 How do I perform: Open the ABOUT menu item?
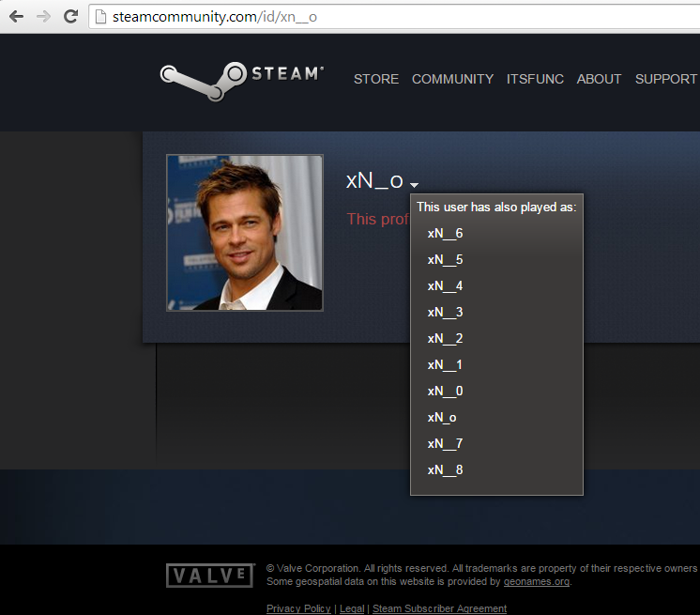[x=599, y=79]
